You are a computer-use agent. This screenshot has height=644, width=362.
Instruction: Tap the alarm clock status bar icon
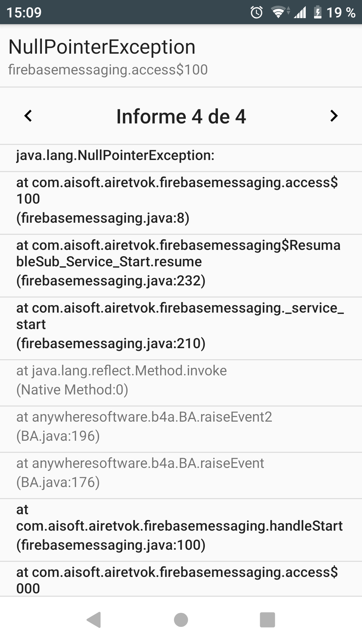pyautogui.click(x=256, y=13)
